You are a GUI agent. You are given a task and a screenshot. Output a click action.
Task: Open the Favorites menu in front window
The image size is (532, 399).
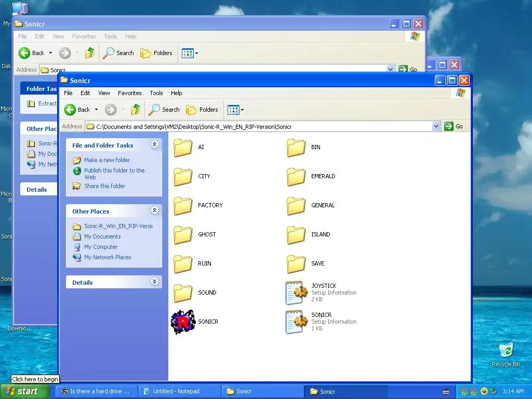pos(129,93)
